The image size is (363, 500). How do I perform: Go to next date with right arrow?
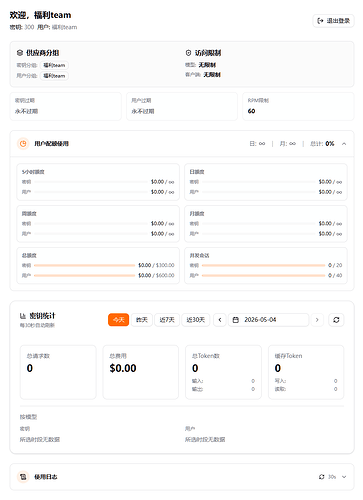[317, 320]
